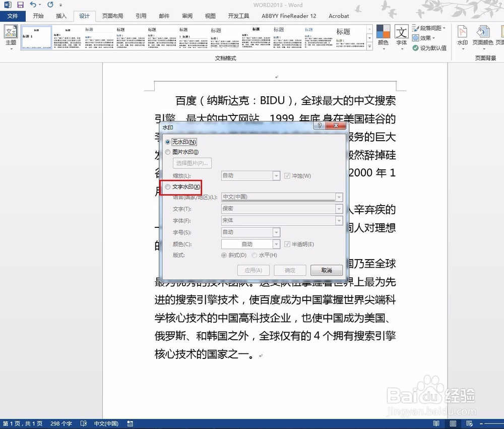Select the No Watermark (无水印) radio button
Screen dimensions: 504x429
click(x=167, y=142)
